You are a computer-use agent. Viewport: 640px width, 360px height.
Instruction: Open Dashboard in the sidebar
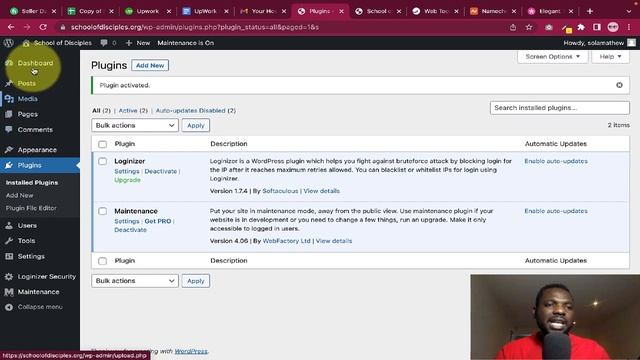click(x=35, y=63)
